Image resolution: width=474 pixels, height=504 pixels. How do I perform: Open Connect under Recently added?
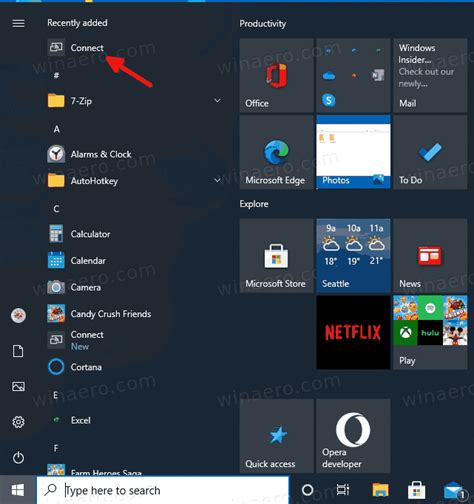[x=77, y=48]
